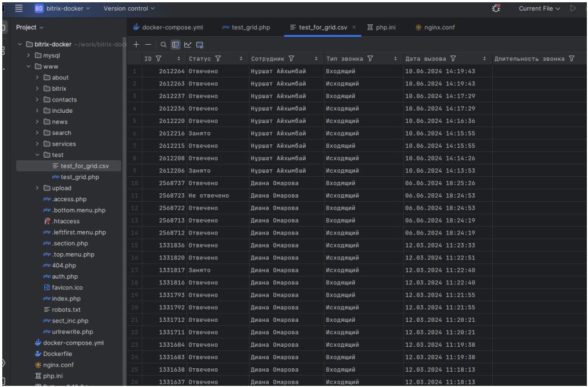Click the filter icon on ID column
The image size is (588, 387).
coord(159,59)
